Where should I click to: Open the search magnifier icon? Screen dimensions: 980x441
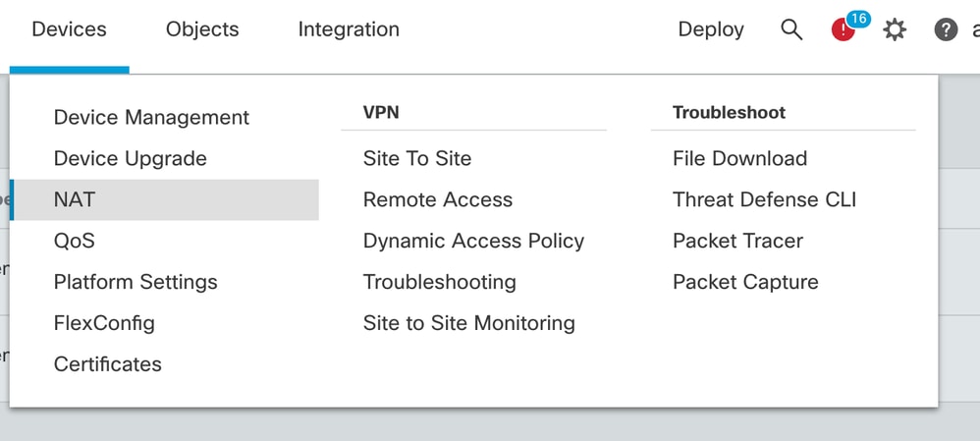791,29
